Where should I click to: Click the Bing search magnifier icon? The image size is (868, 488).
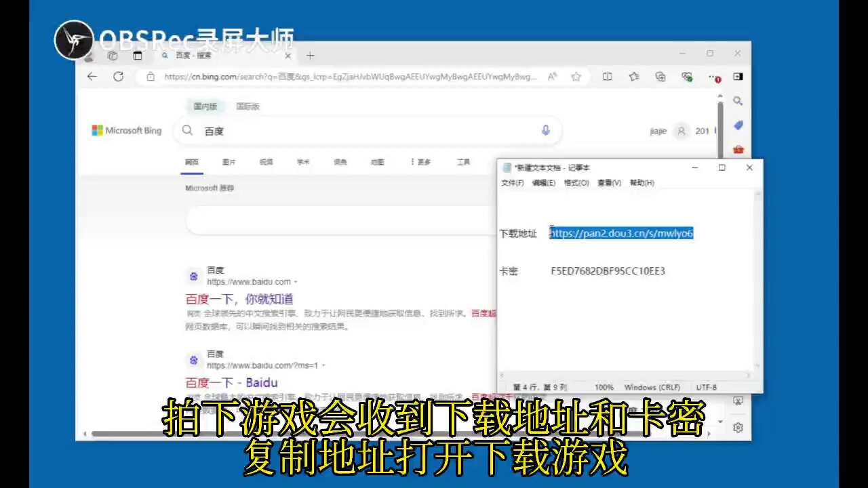click(x=188, y=130)
